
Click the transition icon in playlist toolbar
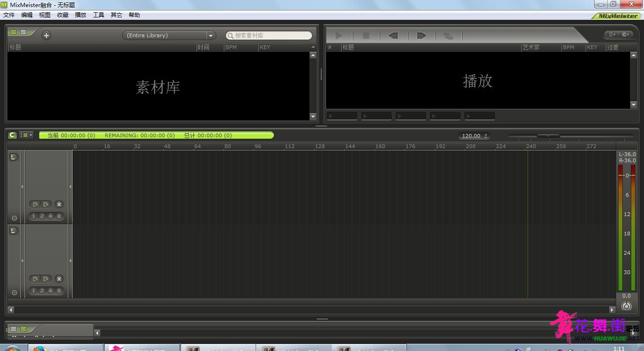448,36
